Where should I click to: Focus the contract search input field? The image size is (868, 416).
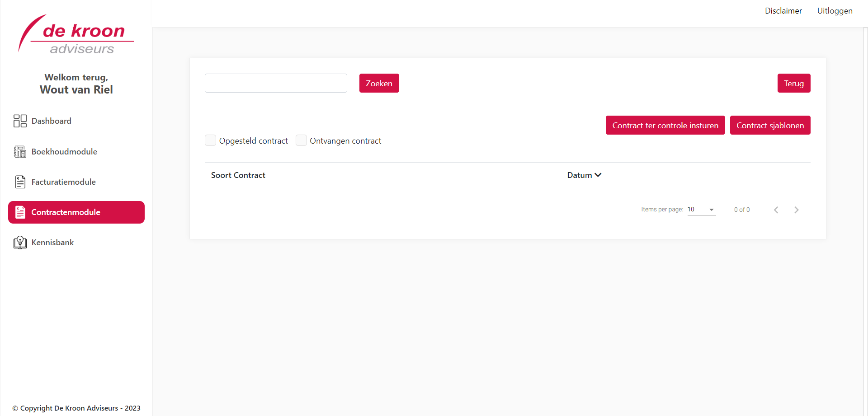point(276,83)
